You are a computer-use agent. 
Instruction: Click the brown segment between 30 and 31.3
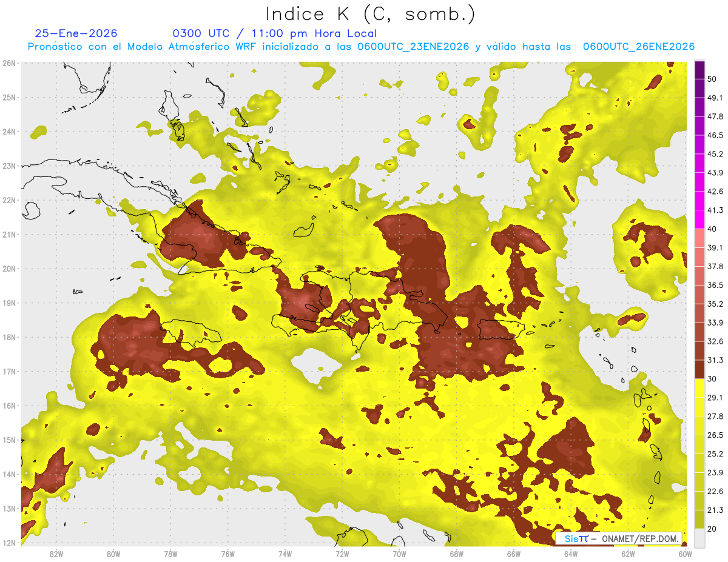click(700, 370)
